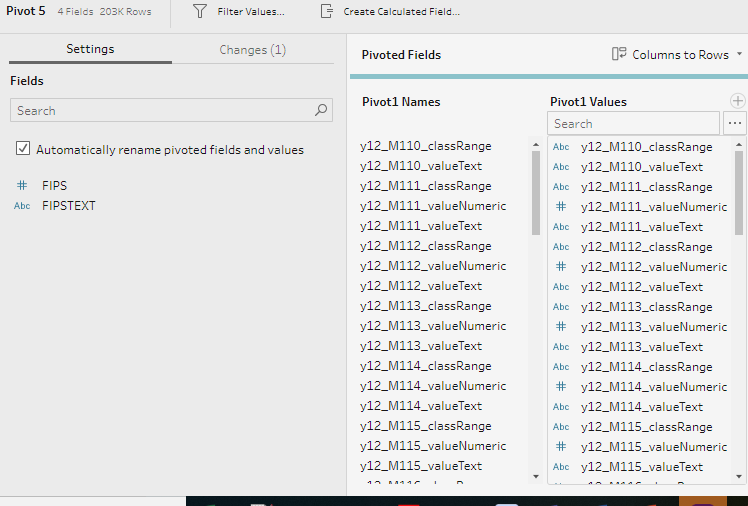
Task: Click number icon of y12_M113_valueNumeric in Pivot1 Values
Action: 561,327
